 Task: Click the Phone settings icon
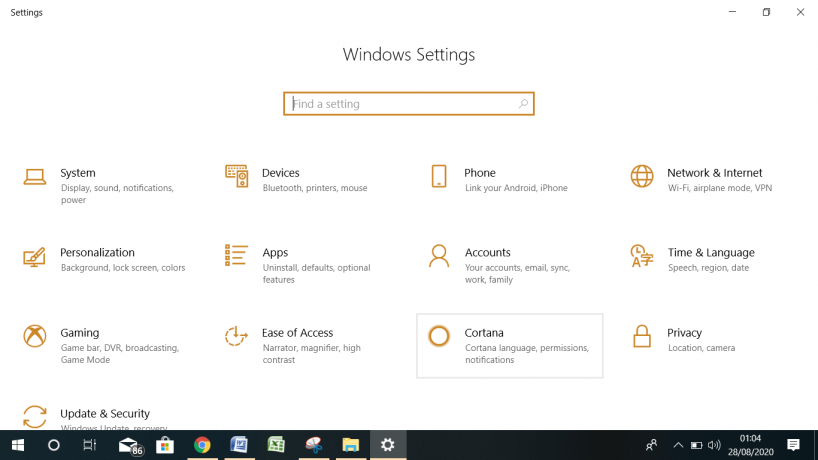click(x=439, y=176)
